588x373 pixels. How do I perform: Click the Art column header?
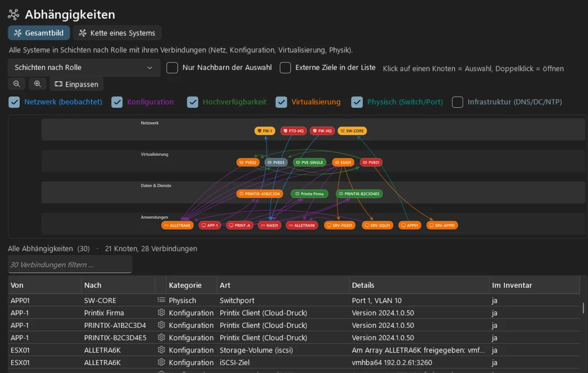[x=283, y=285]
